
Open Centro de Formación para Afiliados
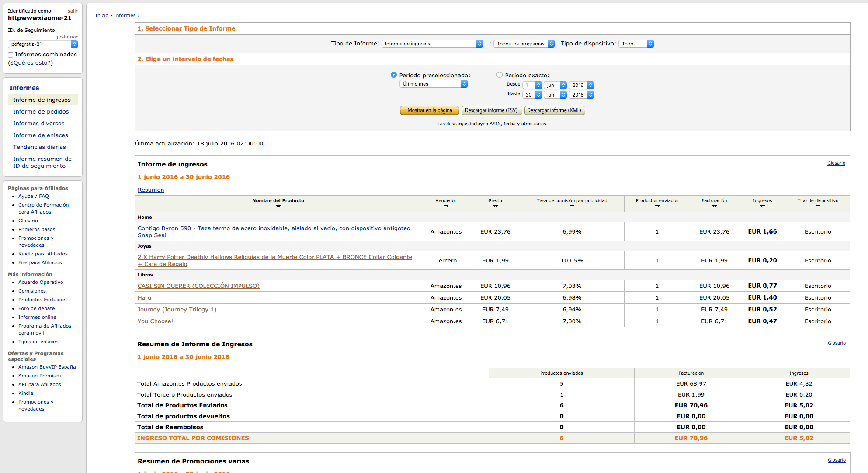(x=43, y=208)
